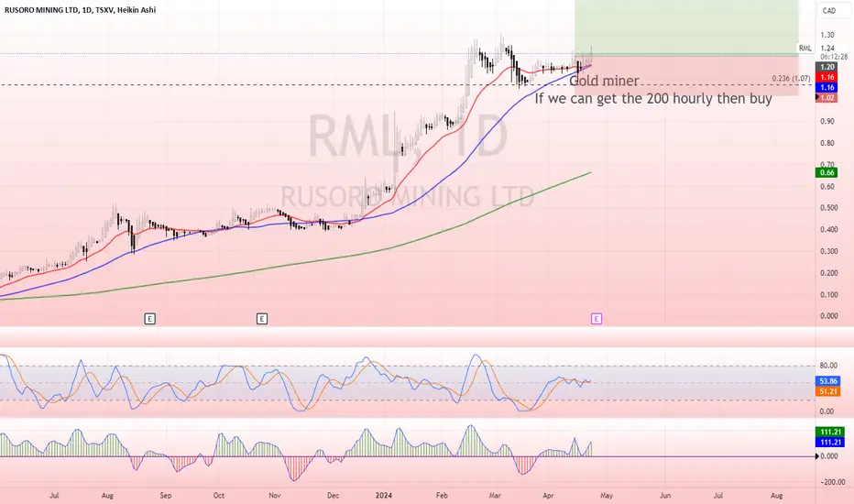Image resolution: width=854 pixels, height=504 pixels.
Task: Click the Mar label on time axis
Action: click(x=495, y=495)
